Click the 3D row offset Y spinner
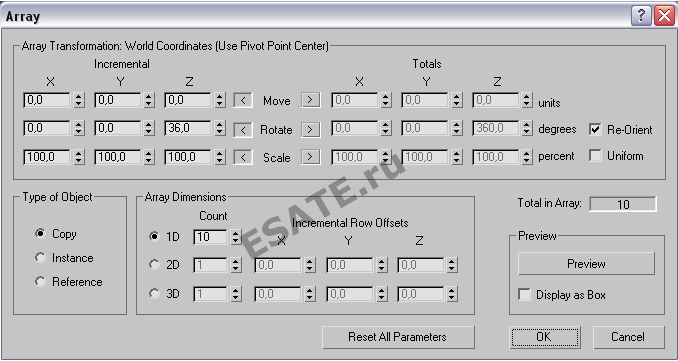This screenshot has height=361, width=678. [382, 294]
